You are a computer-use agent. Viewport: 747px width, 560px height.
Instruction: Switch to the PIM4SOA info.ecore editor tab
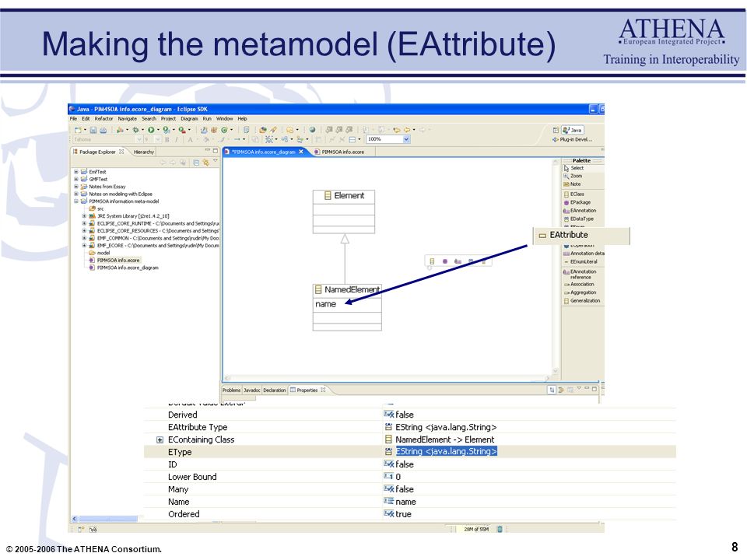(342, 152)
